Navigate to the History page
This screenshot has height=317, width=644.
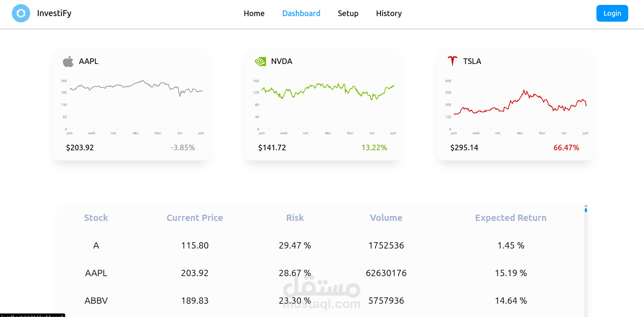[x=388, y=13]
